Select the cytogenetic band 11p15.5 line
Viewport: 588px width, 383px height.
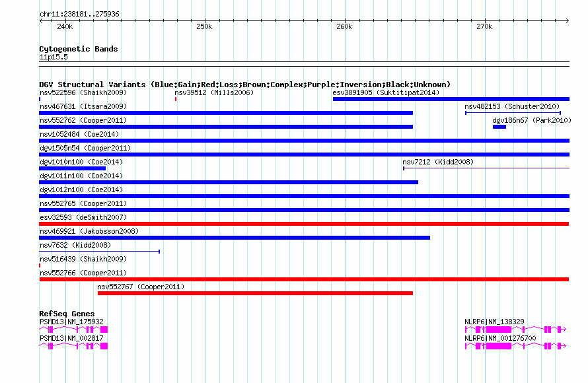(x=305, y=64)
